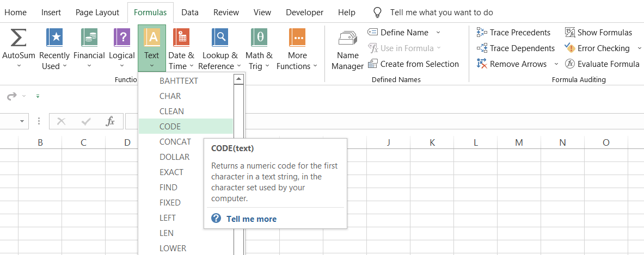Open the Recently Used functions icon
This screenshot has width=644, height=255.
click(x=54, y=38)
